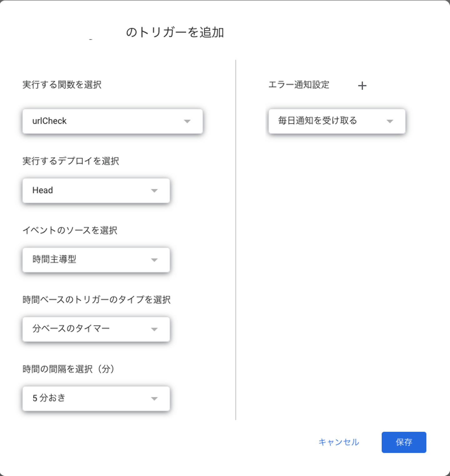Click the のトリガーを追加 dialog title
Viewport: 450px width, 476px height.
tap(175, 33)
